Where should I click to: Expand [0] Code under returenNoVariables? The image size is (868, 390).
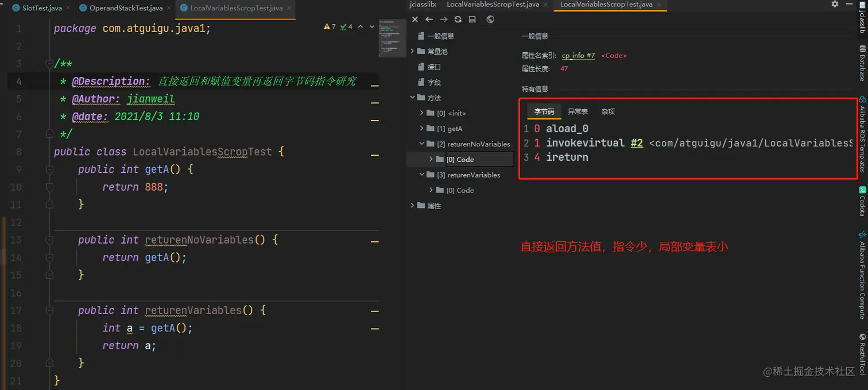431,159
